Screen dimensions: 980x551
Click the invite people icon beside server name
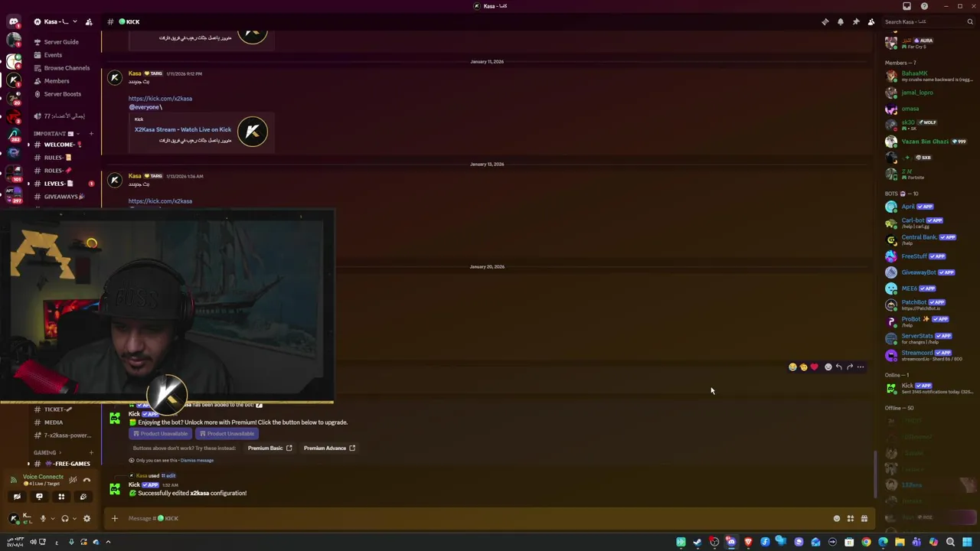89,21
